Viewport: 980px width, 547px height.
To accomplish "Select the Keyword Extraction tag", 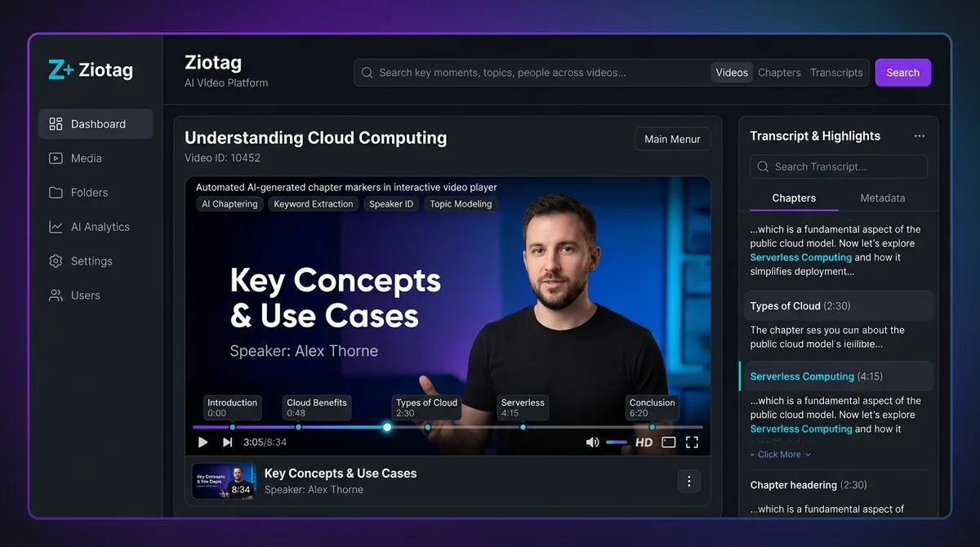I will click(x=314, y=204).
